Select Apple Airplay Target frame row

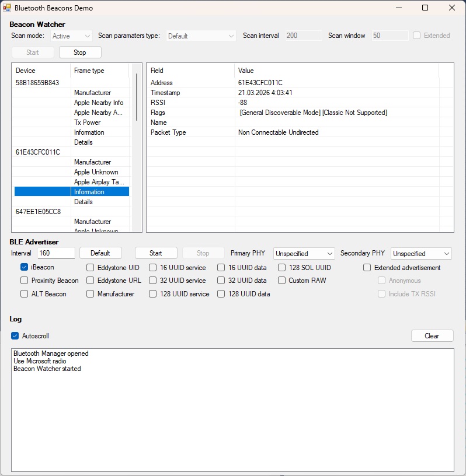point(99,182)
